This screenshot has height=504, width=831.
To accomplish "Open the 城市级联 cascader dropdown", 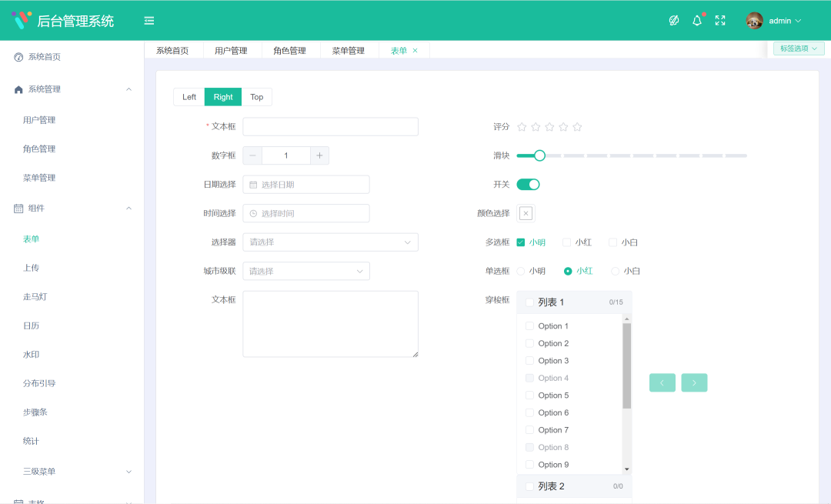I will tap(305, 271).
